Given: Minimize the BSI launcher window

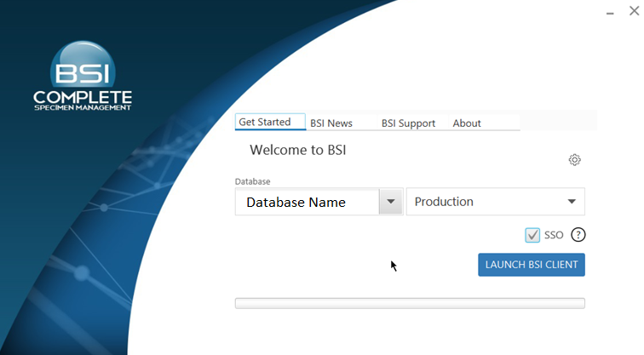Looking at the screenshot, I should pyautogui.click(x=610, y=13).
